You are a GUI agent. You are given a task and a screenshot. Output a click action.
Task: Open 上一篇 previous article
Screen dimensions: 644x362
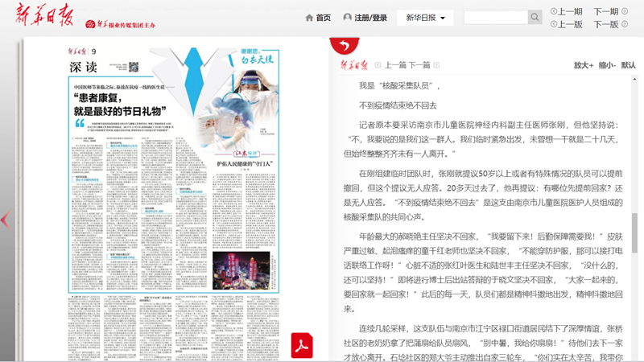click(x=395, y=65)
